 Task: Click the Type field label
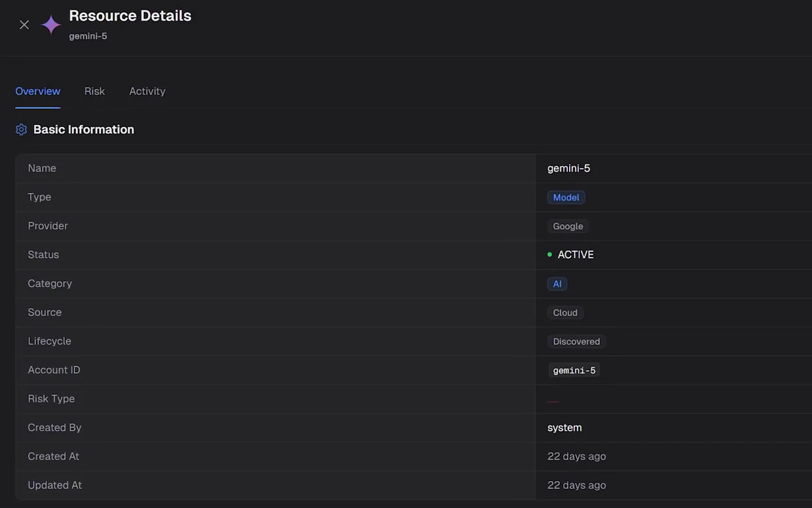pos(39,197)
